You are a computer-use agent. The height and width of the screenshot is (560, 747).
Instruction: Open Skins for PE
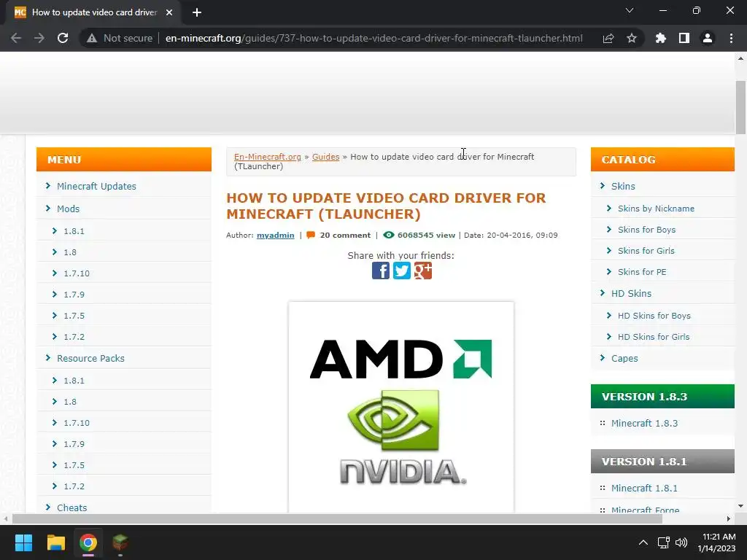tap(642, 272)
